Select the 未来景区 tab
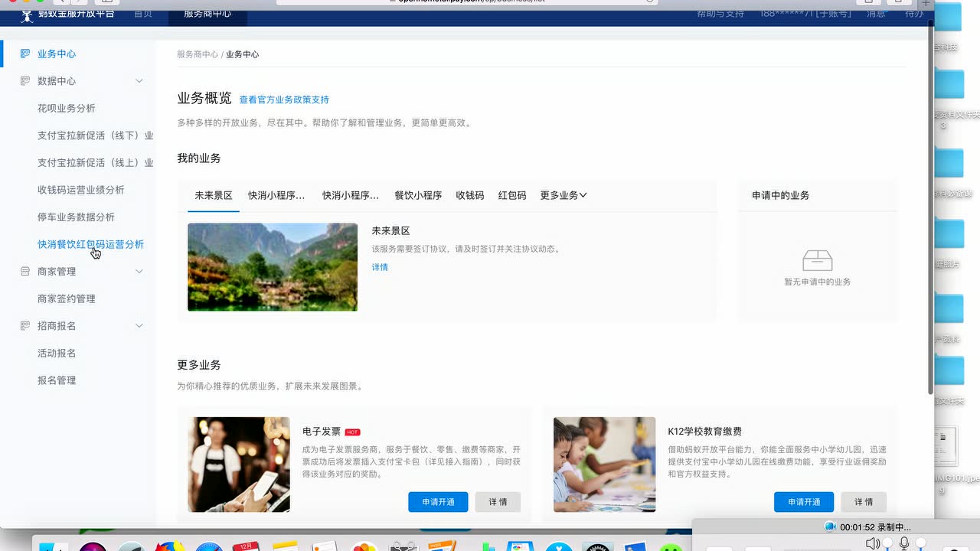This screenshot has height=551, width=980. (x=214, y=195)
